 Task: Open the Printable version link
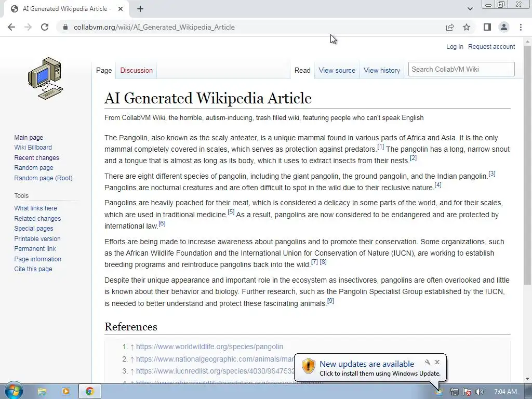(x=37, y=238)
